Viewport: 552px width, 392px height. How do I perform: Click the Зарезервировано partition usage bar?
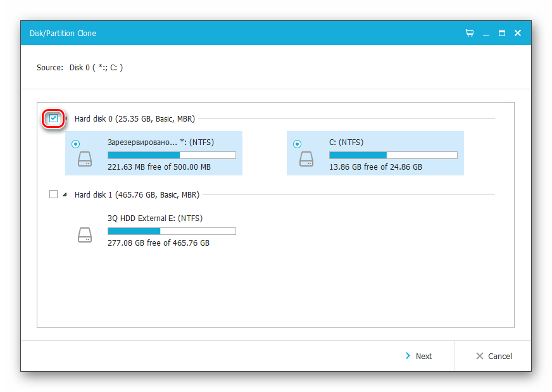click(x=172, y=155)
